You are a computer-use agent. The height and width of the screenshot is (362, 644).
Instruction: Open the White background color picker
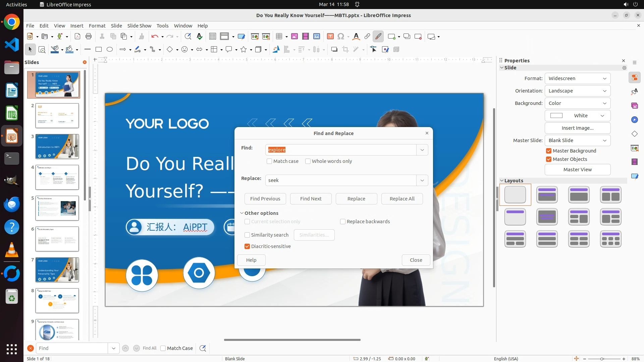(x=577, y=116)
